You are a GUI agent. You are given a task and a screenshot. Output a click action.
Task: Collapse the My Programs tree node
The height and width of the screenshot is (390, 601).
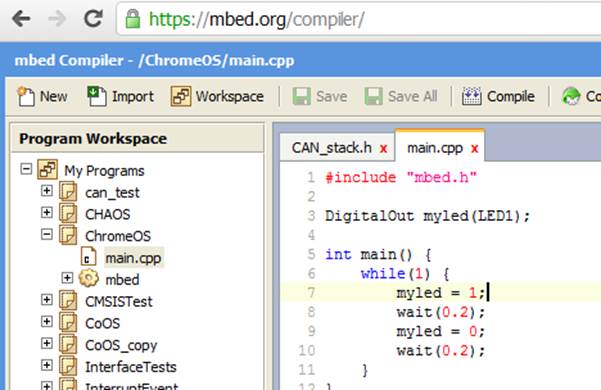26,169
